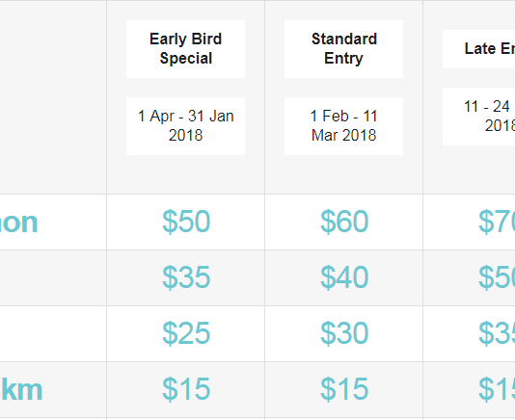Click the $35 Early Bird price
The height and width of the screenshot is (420, 515).
coord(186,277)
